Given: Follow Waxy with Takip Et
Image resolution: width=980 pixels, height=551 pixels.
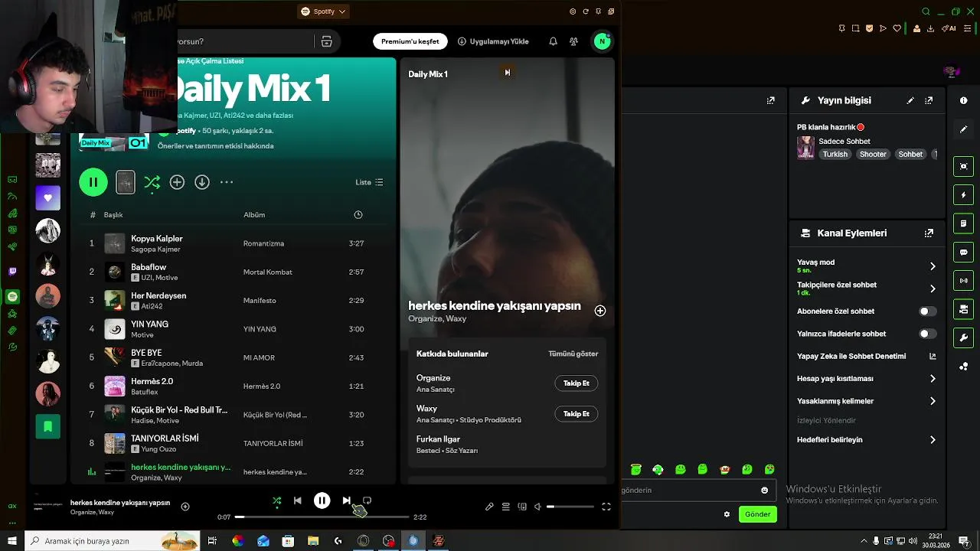Looking at the screenshot, I should tap(577, 414).
